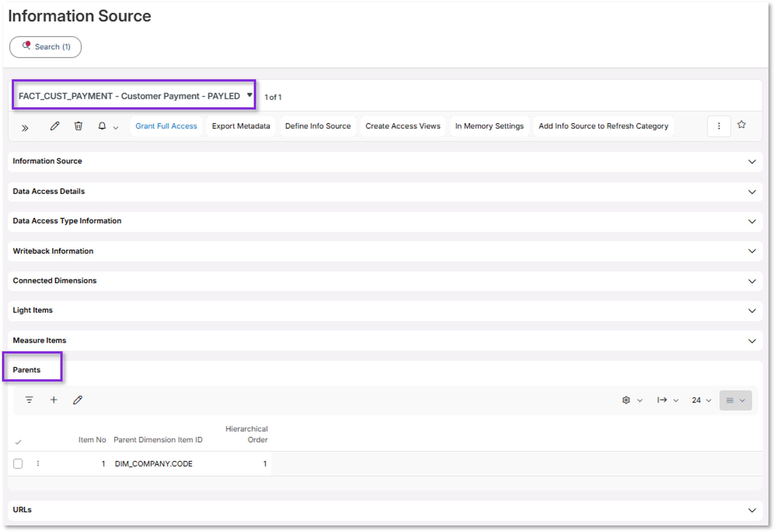Open the export arrow icon in Parents toolbar
775x532 pixels.
pyautogui.click(x=662, y=400)
